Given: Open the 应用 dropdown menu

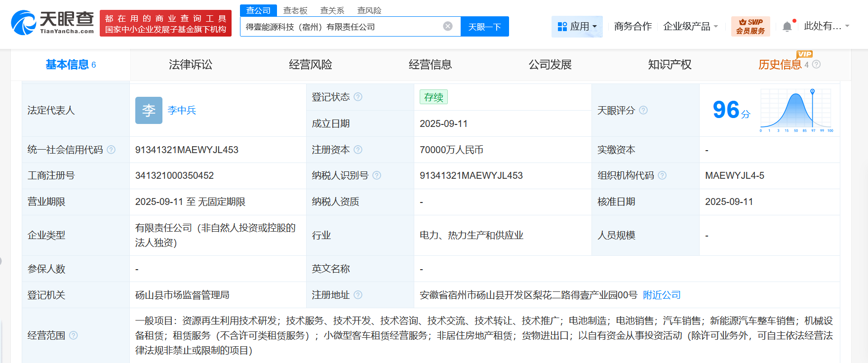Looking at the screenshot, I should (577, 26).
